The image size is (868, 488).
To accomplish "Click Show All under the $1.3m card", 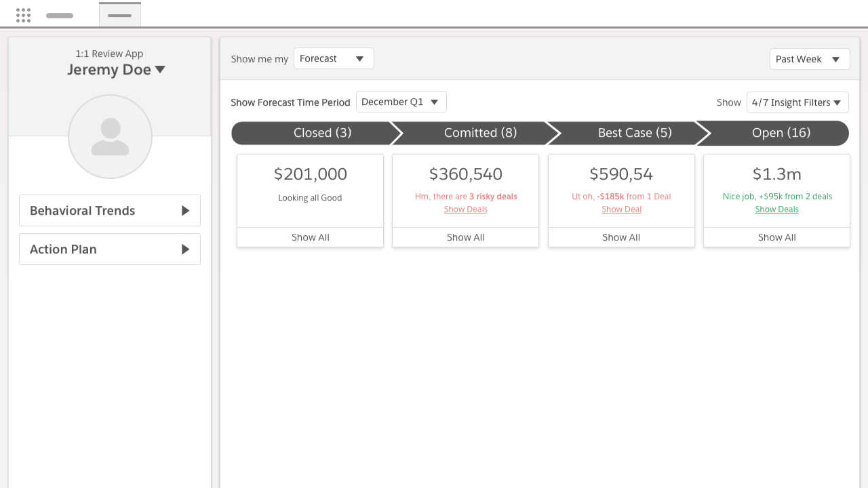I will (776, 237).
